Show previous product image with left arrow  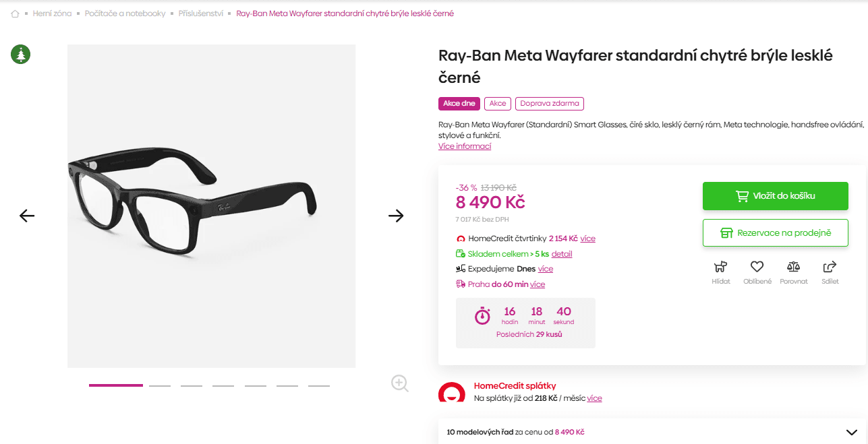(26, 216)
